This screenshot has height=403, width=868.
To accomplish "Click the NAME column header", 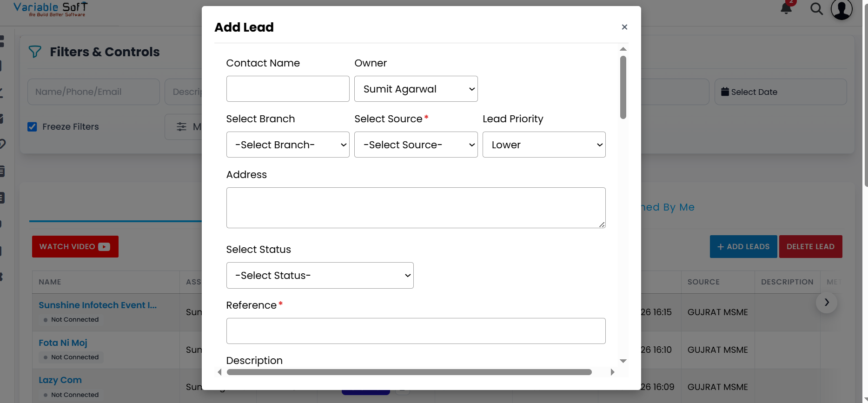I will (x=50, y=282).
